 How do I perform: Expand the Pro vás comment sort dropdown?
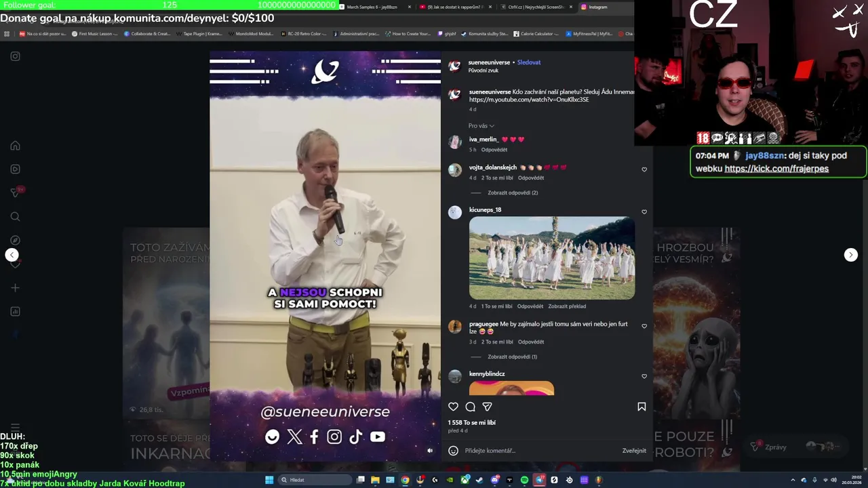[x=481, y=125]
